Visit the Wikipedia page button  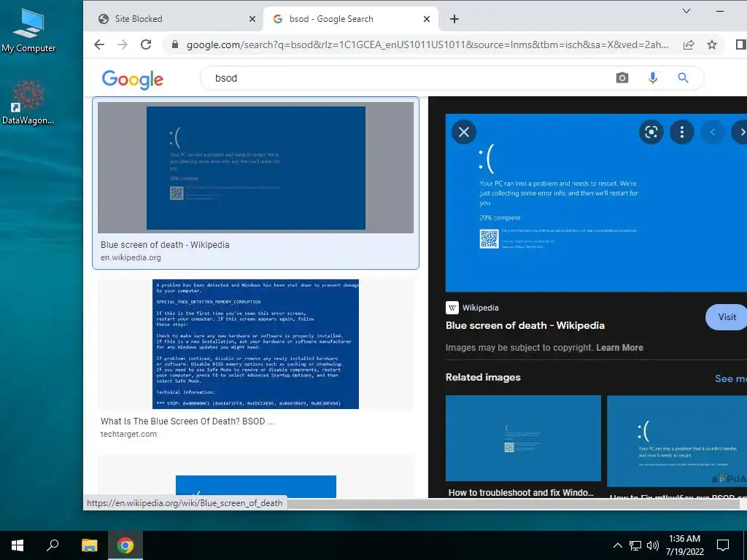726,317
